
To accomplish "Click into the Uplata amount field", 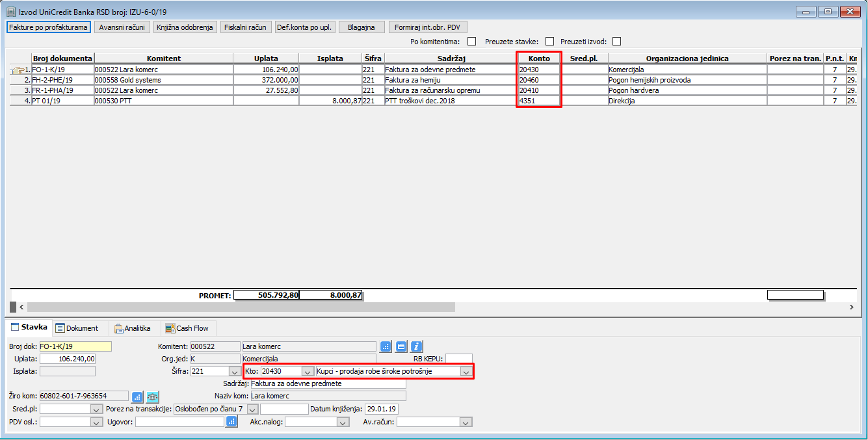I will pos(68,359).
